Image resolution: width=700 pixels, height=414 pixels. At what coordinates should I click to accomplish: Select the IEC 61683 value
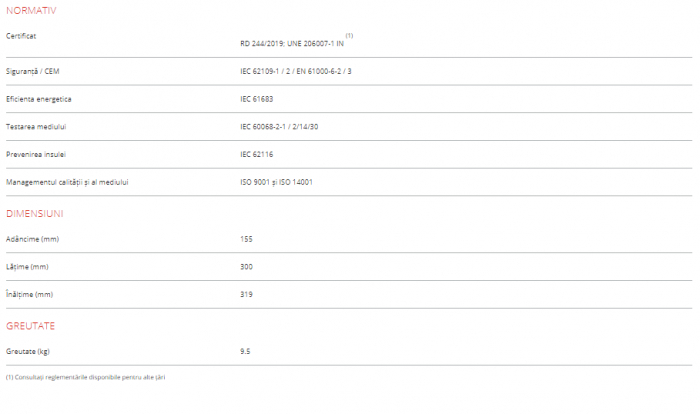[x=258, y=99]
